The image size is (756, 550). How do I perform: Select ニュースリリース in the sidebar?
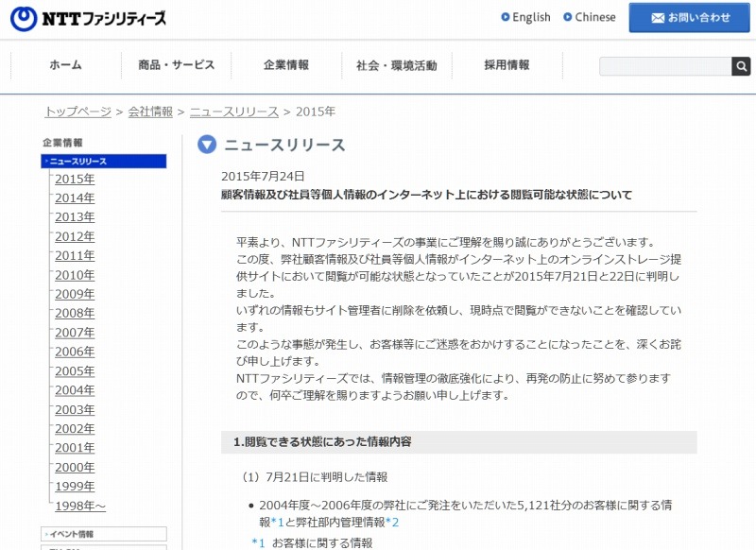tap(104, 162)
